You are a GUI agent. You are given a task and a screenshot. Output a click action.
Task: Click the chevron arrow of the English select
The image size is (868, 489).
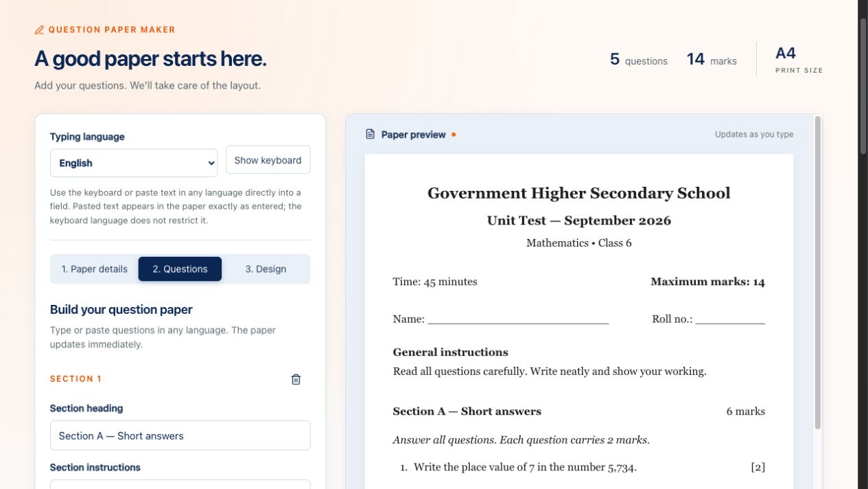pos(211,163)
